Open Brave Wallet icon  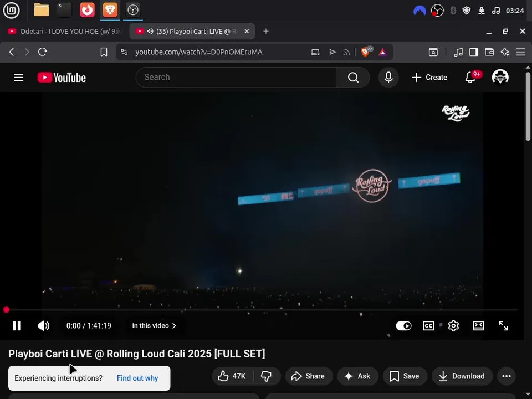point(489,52)
